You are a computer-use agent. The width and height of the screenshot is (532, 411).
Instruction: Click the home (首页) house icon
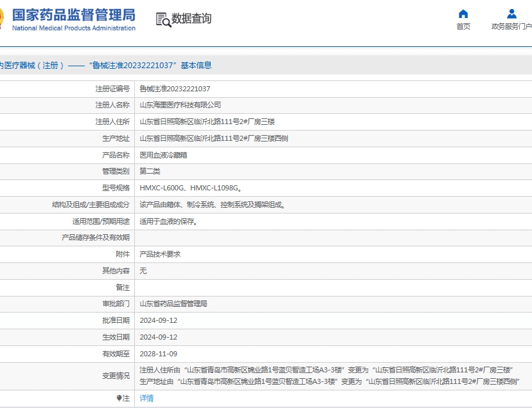(463, 14)
